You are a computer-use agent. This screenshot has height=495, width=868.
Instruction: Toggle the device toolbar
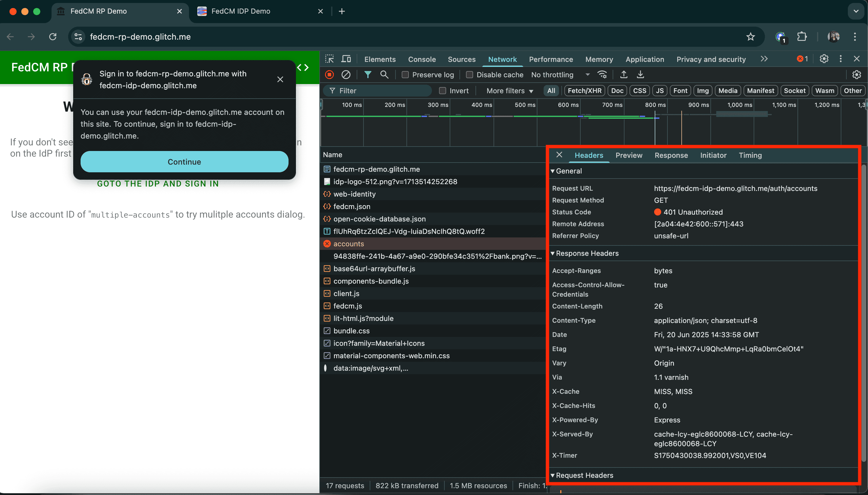pos(346,59)
